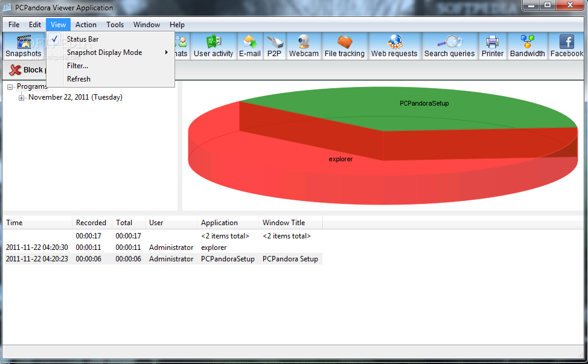Show the Web requests view

click(x=394, y=46)
